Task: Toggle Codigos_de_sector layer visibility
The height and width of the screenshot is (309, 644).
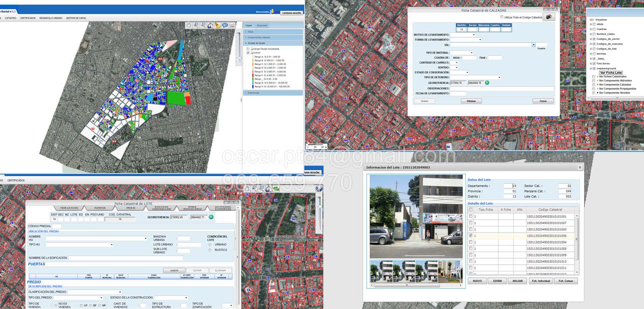Action: [594, 39]
